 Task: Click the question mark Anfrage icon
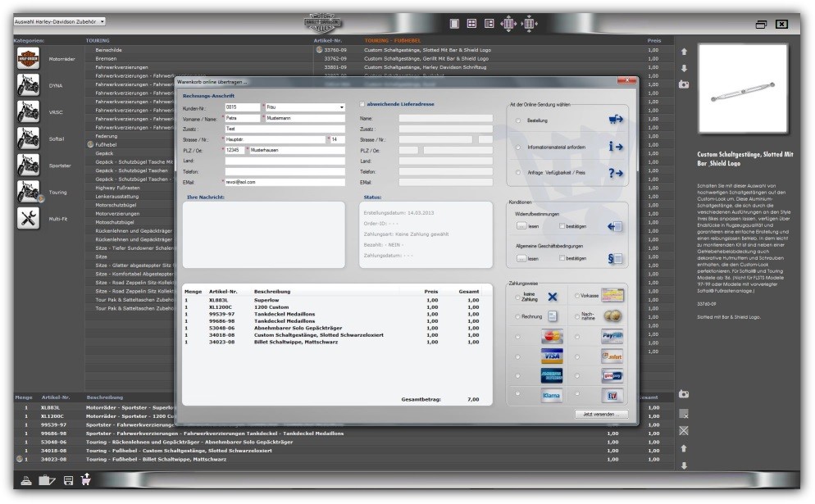click(616, 173)
